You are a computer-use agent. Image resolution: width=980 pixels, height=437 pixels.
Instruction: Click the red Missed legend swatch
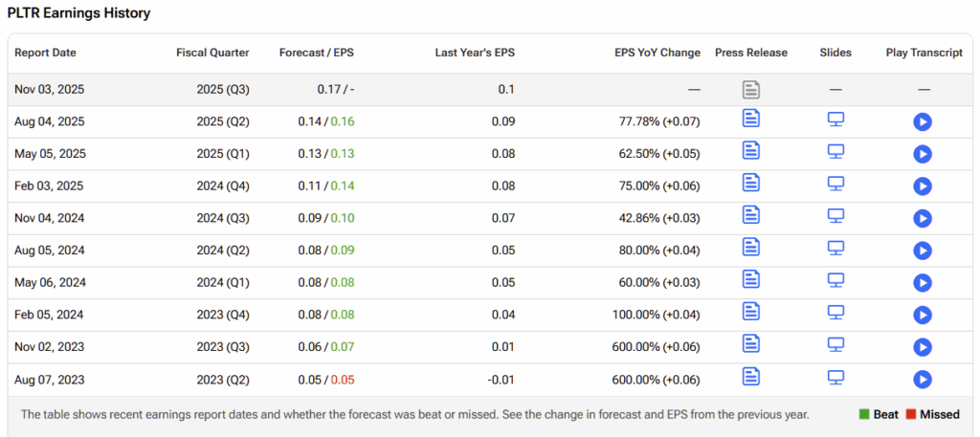[x=913, y=415]
